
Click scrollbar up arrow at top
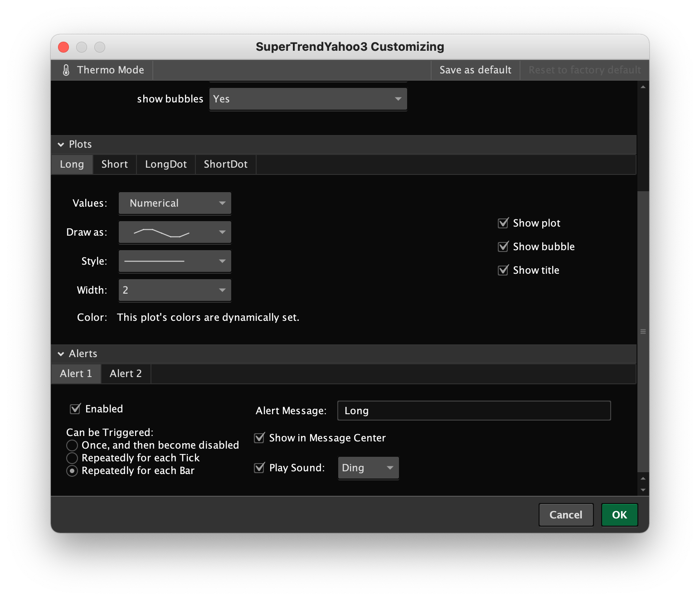tap(643, 87)
